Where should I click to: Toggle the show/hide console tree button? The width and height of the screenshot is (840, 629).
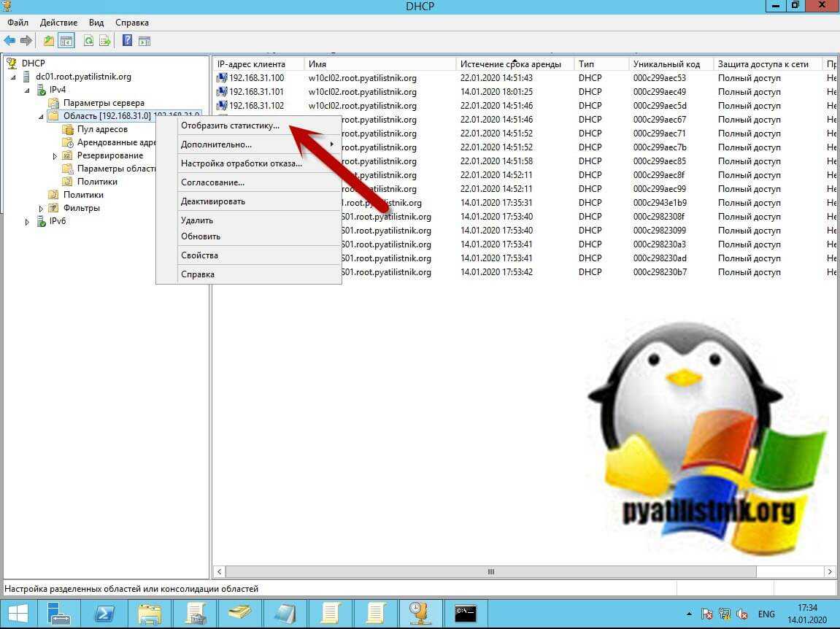(66, 41)
